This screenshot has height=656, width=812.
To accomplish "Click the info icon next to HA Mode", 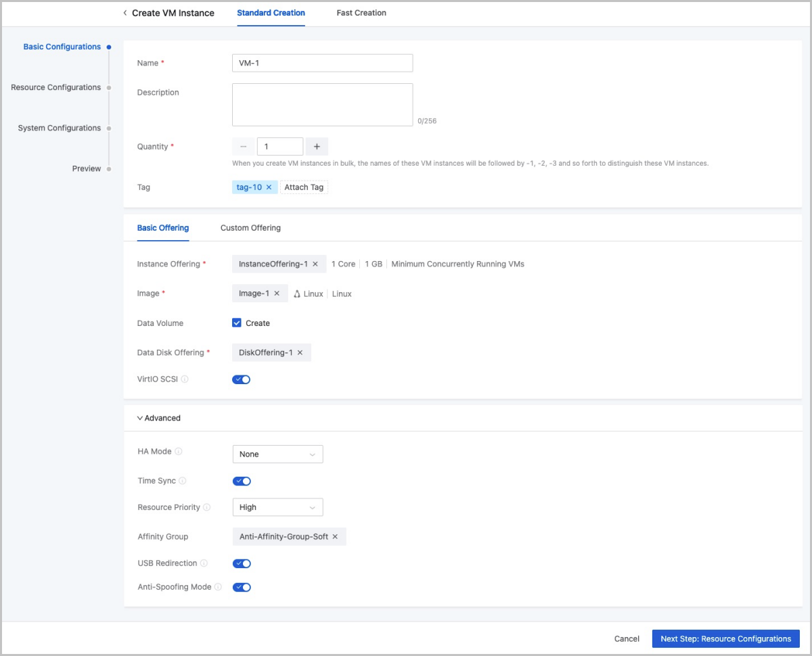I will pos(179,452).
